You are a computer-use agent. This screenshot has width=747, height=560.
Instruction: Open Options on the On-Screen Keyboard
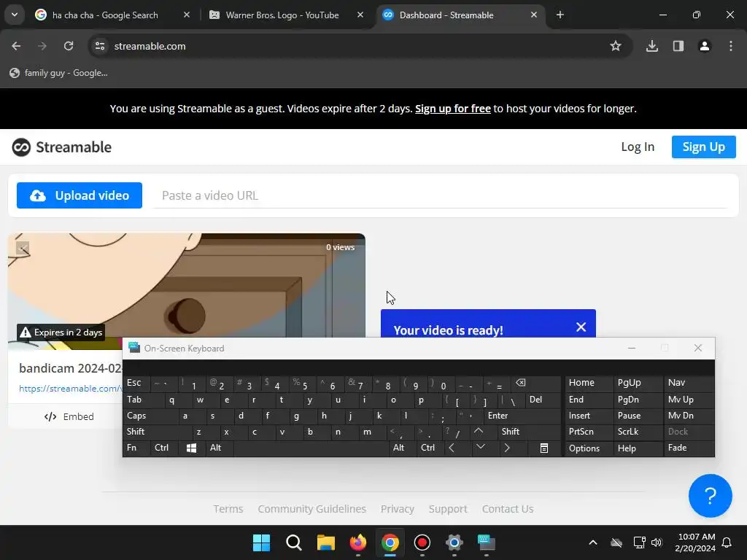(589, 448)
